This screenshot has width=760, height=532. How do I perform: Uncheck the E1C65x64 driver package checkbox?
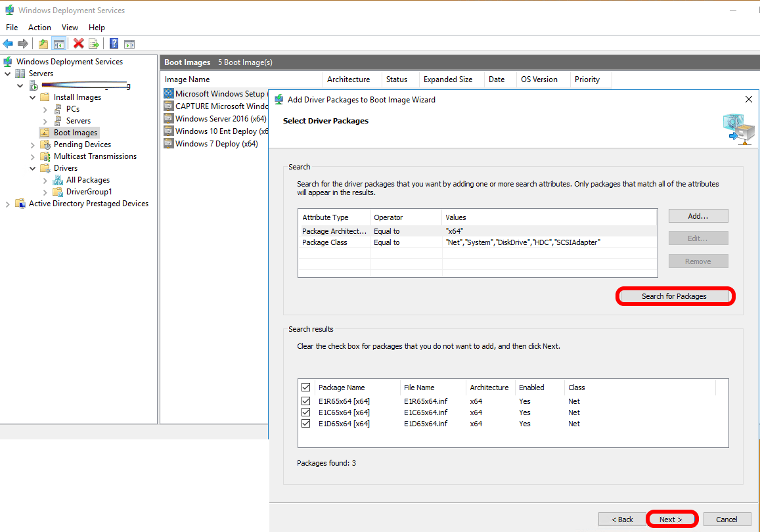coord(305,412)
